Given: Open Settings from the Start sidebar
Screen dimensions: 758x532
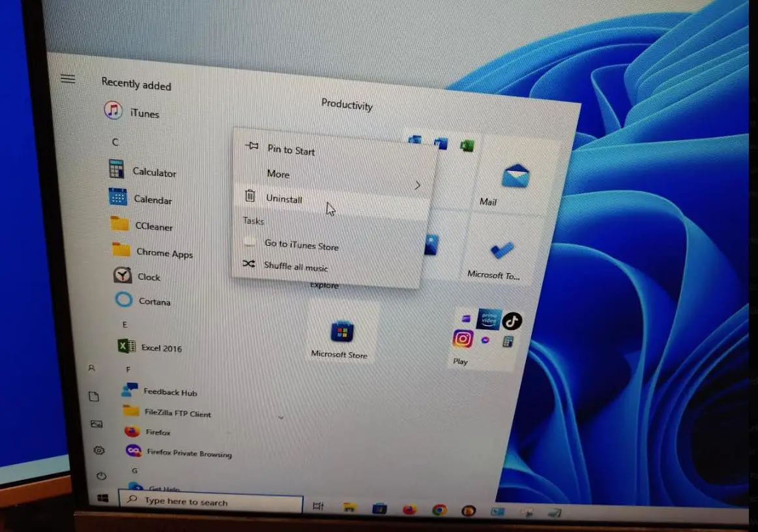Looking at the screenshot, I should 98,451.
